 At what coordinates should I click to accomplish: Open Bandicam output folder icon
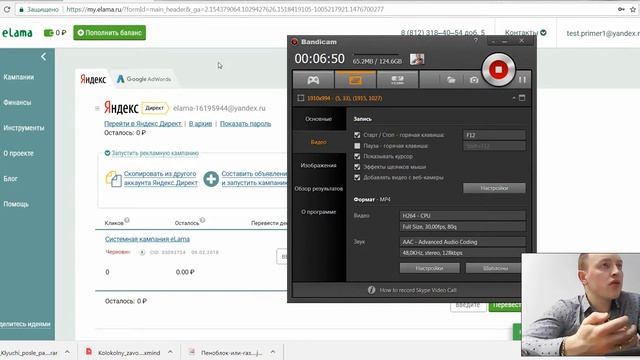pyautogui.click(x=451, y=80)
